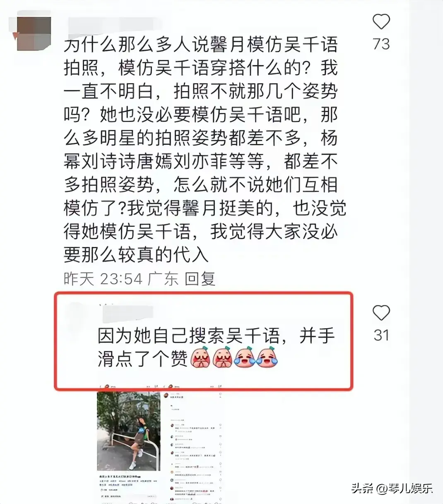Viewport: 443px width, 504px height.
Task: Tap the 头条 @琴儿娱乐 watermark
Action: 392,488
